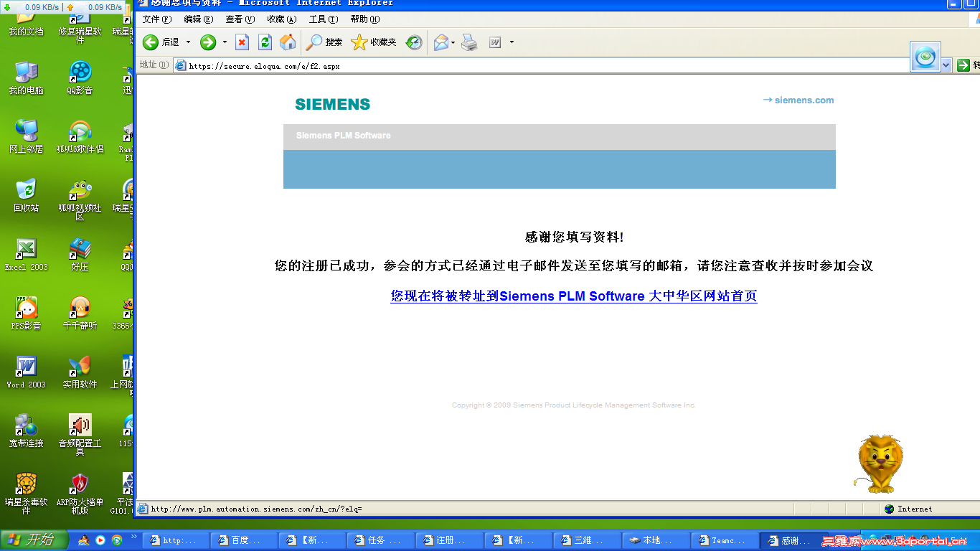This screenshot has height=551, width=980.
Task: Switch to the 百度 taskbar window
Action: coord(244,540)
